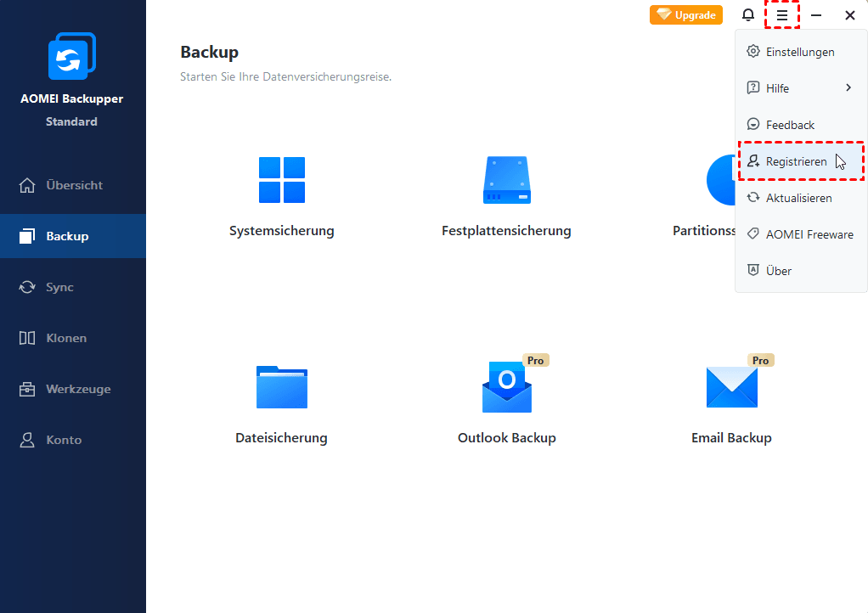Click the AOMEI Freeware tag icon

point(752,234)
